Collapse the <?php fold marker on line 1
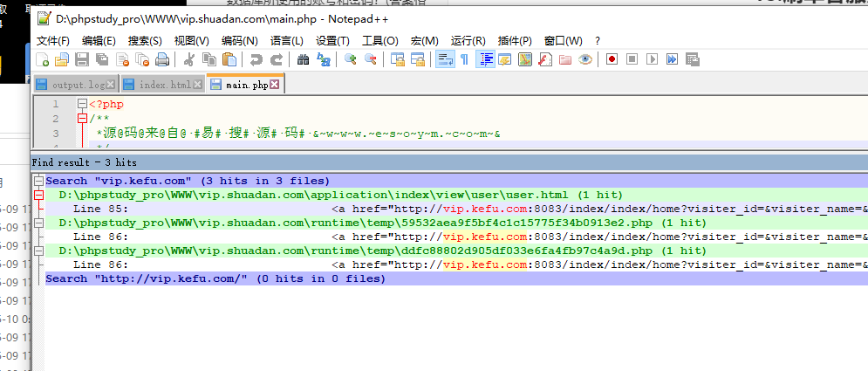868x371 pixels. click(83, 104)
